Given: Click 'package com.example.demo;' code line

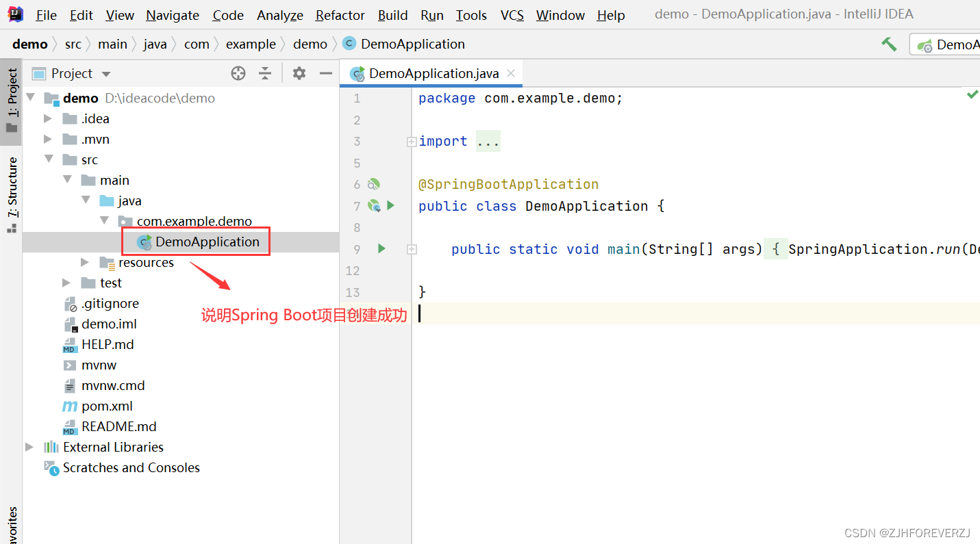Looking at the screenshot, I should pyautogui.click(x=521, y=98).
